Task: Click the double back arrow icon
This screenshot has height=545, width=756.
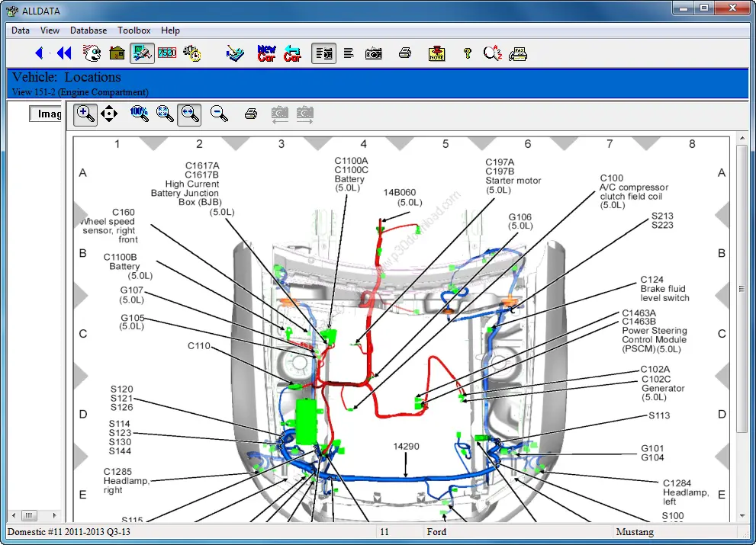Action: [x=64, y=53]
